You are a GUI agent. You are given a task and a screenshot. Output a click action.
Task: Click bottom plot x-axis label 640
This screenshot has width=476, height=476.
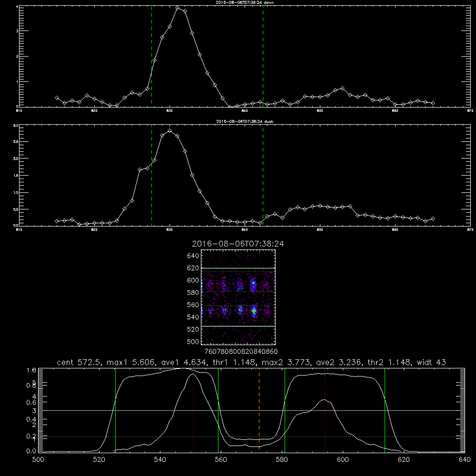coord(465,460)
